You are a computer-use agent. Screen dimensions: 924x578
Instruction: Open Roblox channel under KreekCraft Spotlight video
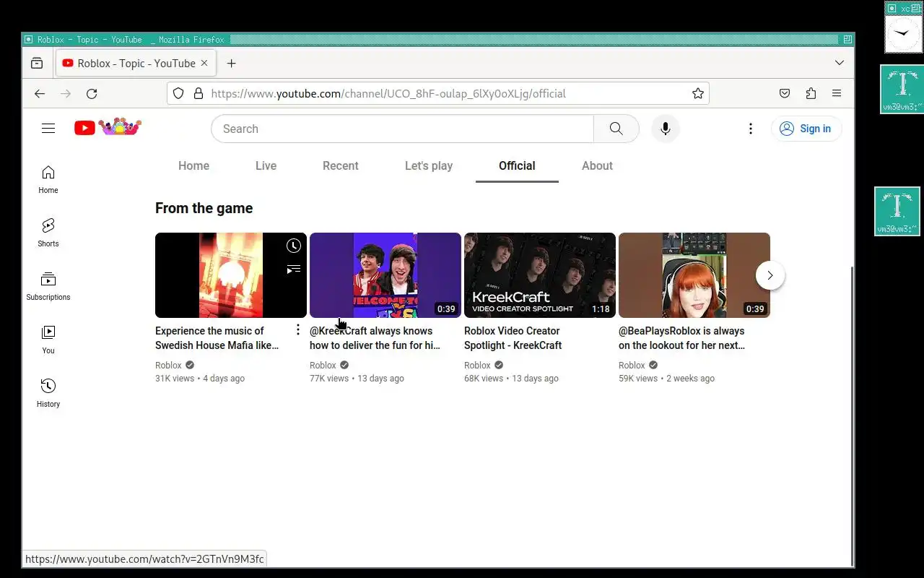tap(477, 366)
